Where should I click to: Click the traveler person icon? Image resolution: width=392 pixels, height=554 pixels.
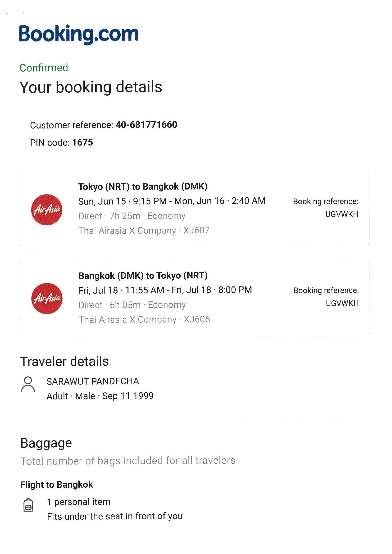[x=28, y=384]
